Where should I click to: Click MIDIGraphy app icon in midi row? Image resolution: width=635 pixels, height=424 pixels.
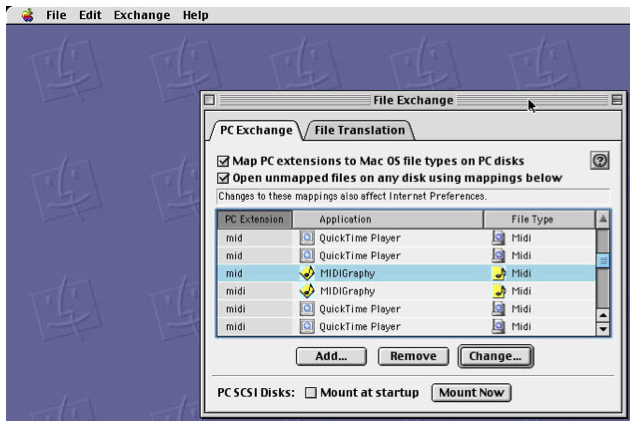307,291
